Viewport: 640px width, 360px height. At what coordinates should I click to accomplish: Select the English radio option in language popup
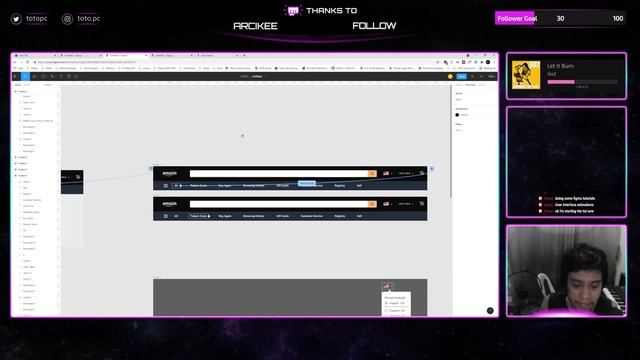click(386, 303)
